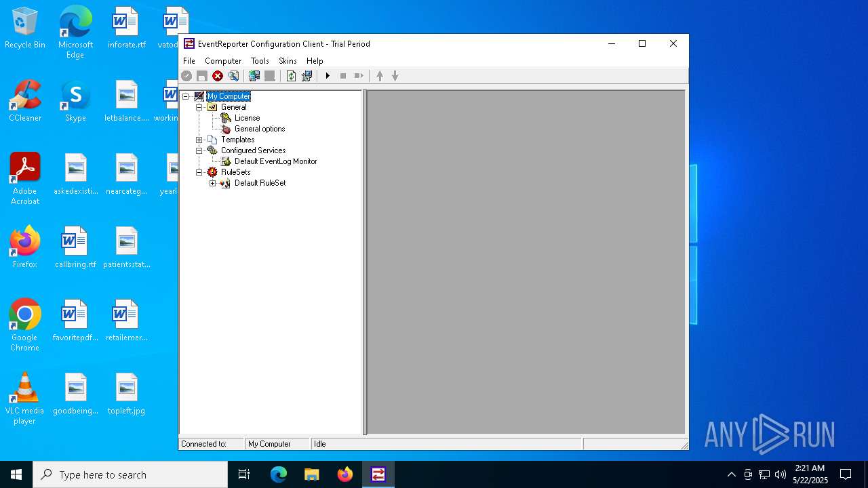868x488 pixels.
Task: Click the taskbar search box
Action: pyautogui.click(x=130, y=474)
